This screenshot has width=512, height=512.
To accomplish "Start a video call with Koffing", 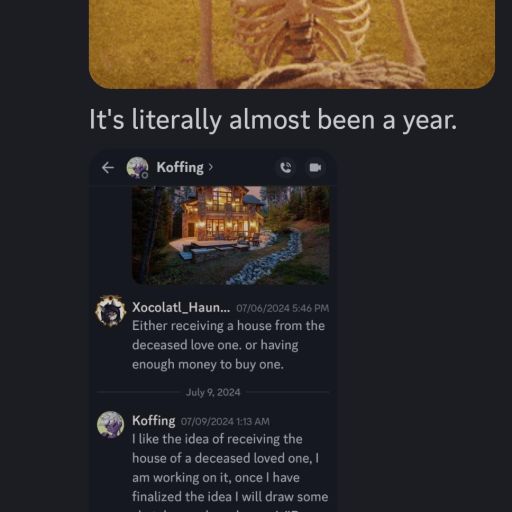I will (x=315, y=167).
